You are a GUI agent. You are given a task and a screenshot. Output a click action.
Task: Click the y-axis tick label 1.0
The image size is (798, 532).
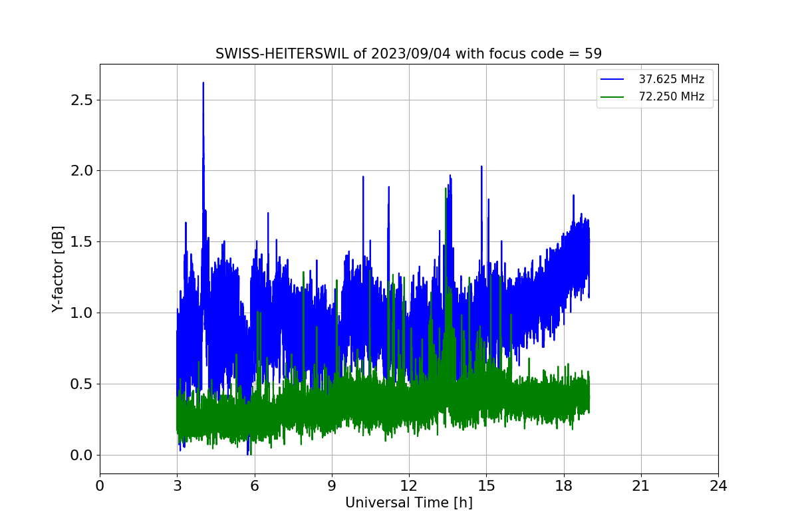click(x=81, y=313)
